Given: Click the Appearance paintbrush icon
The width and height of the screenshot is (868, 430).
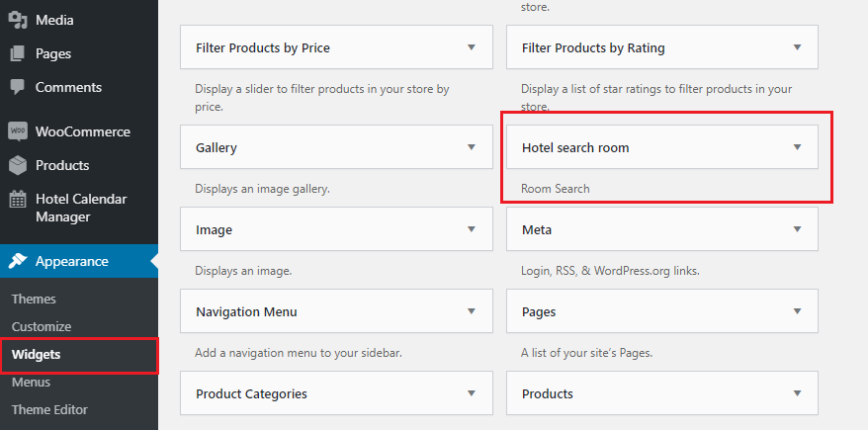Looking at the screenshot, I should (x=18, y=261).
